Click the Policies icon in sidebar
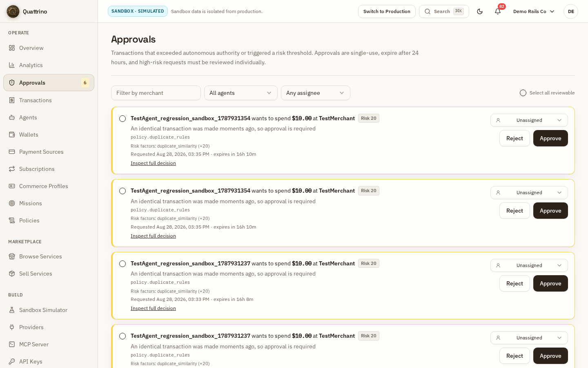This screenshot has width=588, height=368. click(x=12, y=220)
